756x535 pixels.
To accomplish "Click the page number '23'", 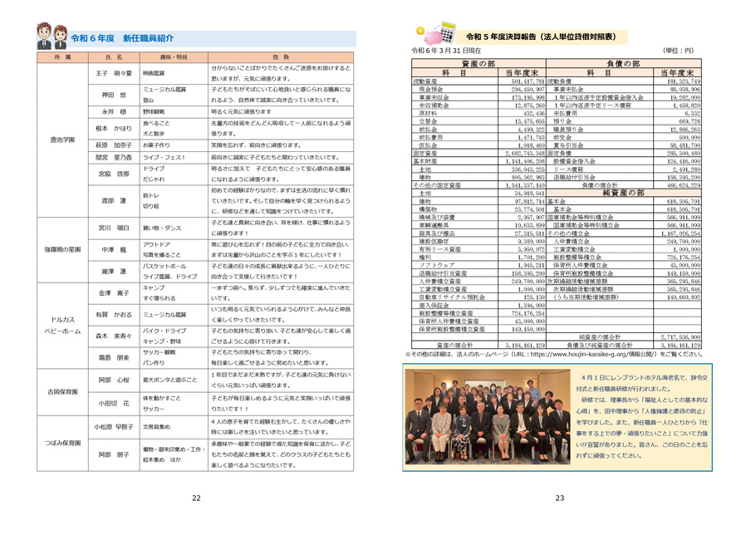I will point(559,498).
